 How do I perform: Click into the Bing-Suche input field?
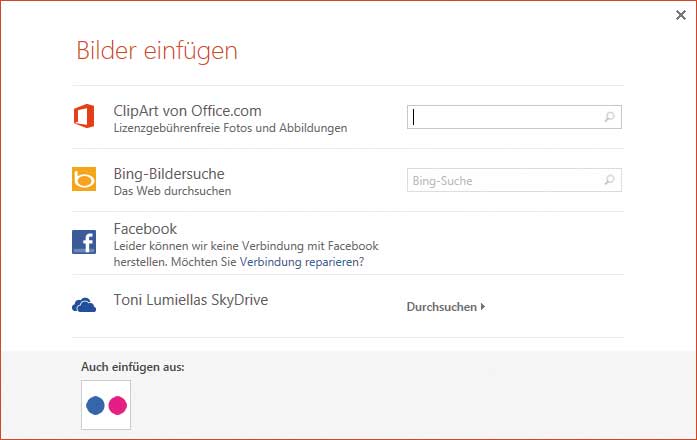tap(514, 180)
